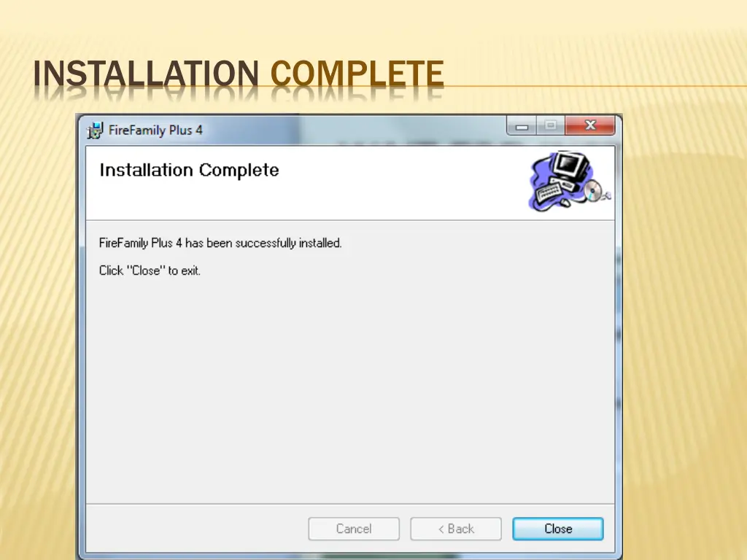
Task: Select the Back button
Action: click(456, 529)
